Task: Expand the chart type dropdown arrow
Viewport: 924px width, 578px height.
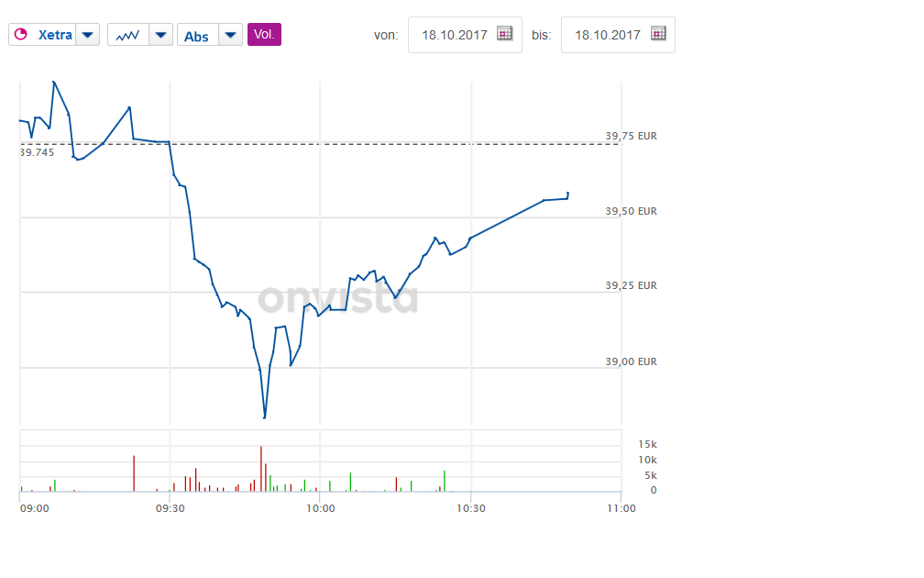Action: coord(160,36)
